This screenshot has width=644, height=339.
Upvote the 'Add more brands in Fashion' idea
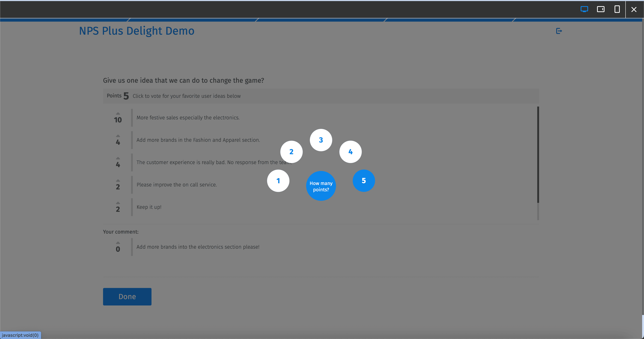pyautogui.click(x=118, y=136)
